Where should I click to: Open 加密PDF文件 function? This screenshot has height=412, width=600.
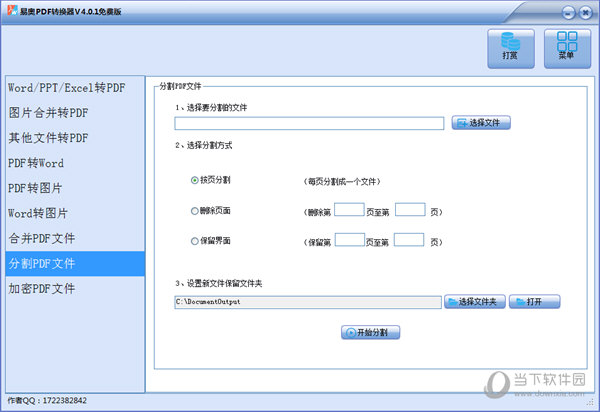(x=75, y=288)
